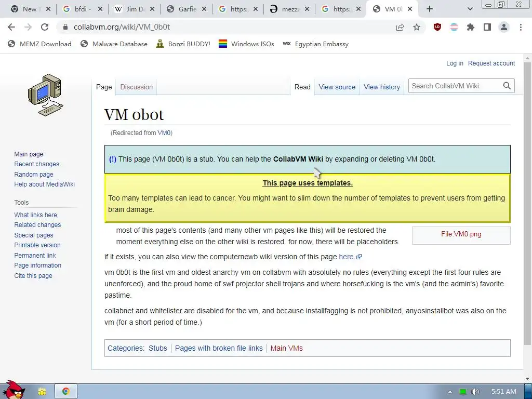Reload the page with the refresh icon
This screenshot has width=532, height=399.
45,27
